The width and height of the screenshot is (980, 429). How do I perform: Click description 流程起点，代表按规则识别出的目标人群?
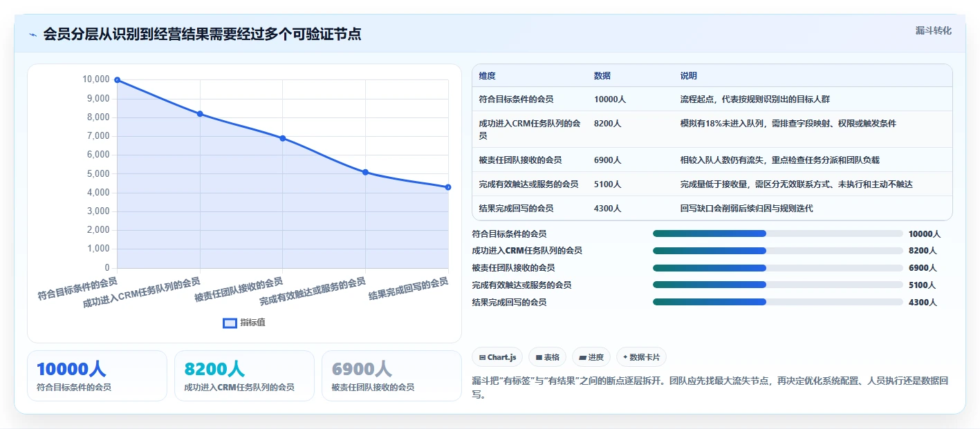[755, 99]
